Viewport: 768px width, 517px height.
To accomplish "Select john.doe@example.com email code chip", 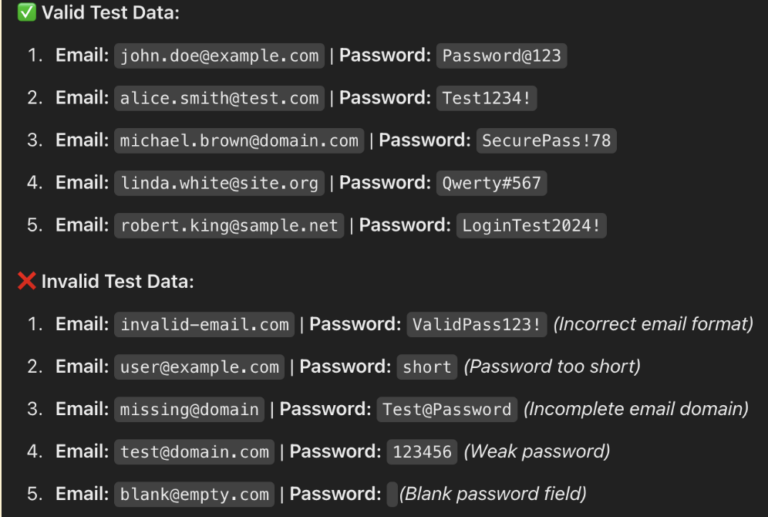I will [x=219, y=56].
